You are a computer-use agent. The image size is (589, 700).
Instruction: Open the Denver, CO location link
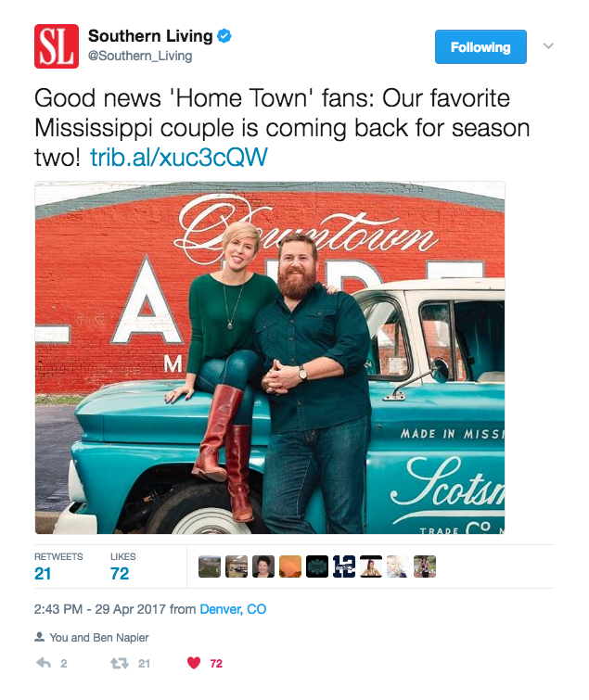tap(233, 609)
